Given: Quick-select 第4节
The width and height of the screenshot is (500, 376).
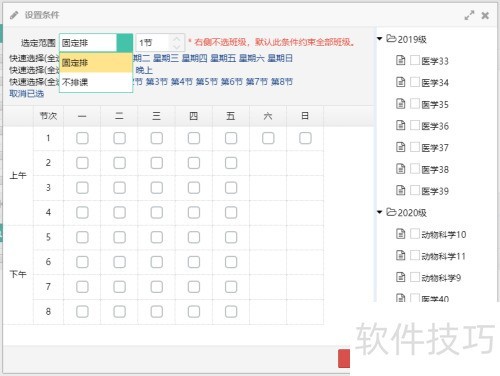Looking at the screenshot, I should [182, 82].
